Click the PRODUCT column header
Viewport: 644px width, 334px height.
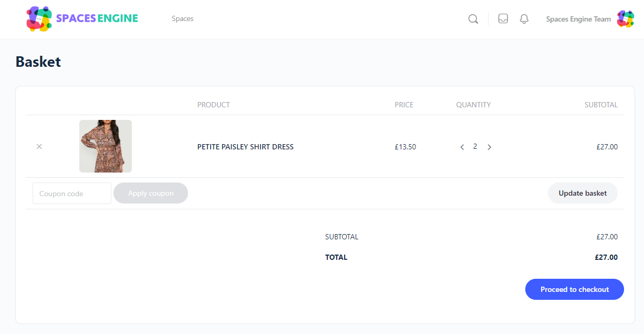point(213,105)
